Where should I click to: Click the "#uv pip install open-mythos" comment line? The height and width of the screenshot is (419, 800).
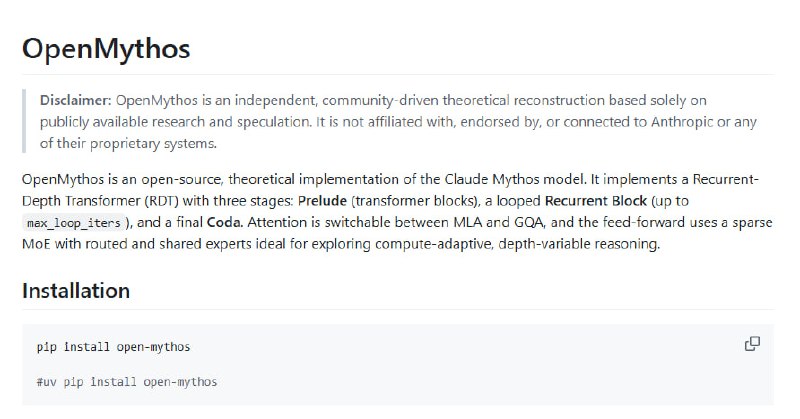coord(125,382)
